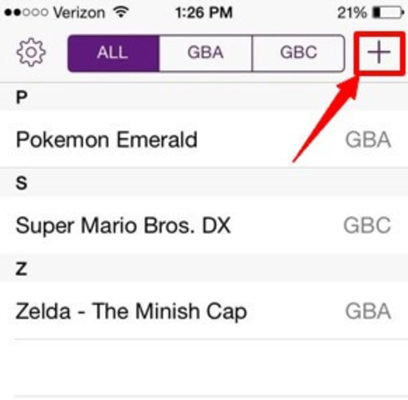The width and height of the screenshot is (408, 400).
Task: Tap the cellular signal dots
Action: click(x=26, y=13)
